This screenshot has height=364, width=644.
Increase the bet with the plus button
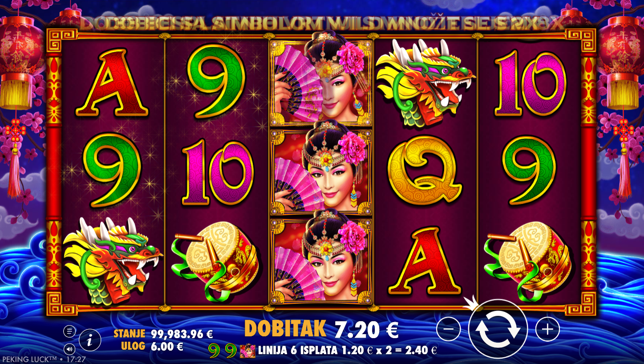click(x=547, y=329)
